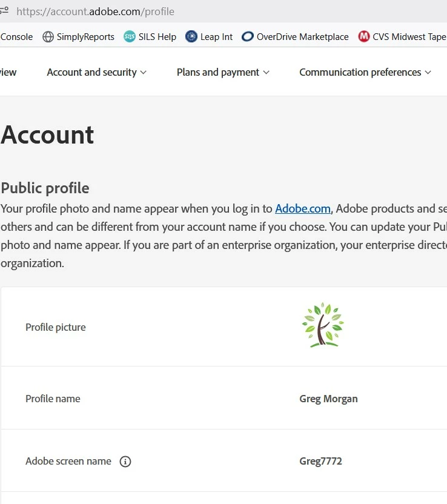Click the Account page heading
The height and width of the screenshot is (504, 447).
47,134
